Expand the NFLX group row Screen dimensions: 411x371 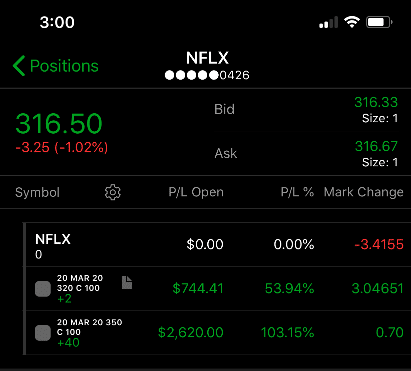click(218, 245)
